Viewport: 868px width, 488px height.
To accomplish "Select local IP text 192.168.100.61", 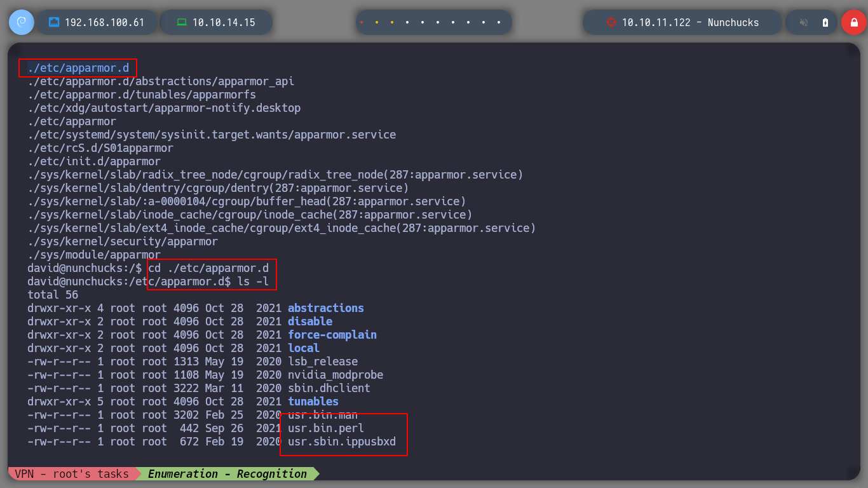I will click(105, 22).
